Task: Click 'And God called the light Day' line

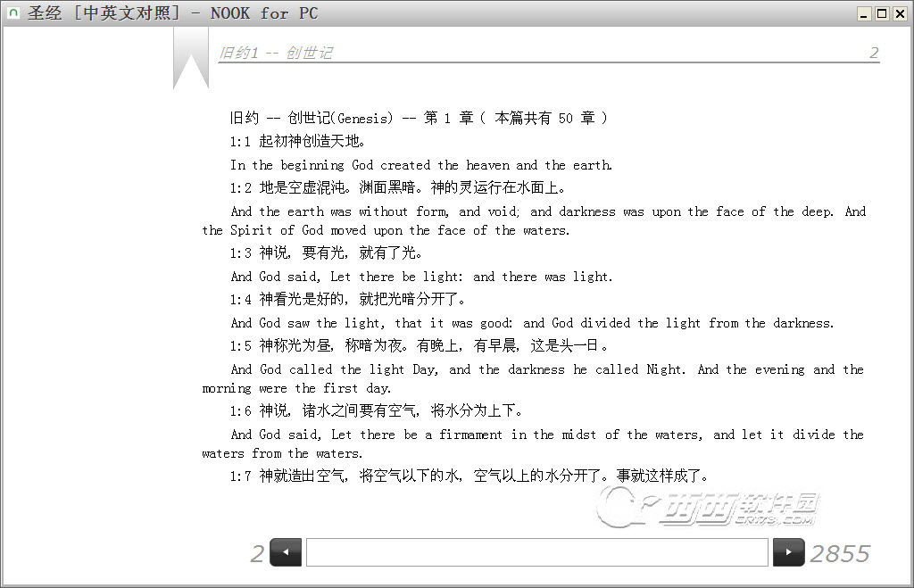Action: (547, 369)
